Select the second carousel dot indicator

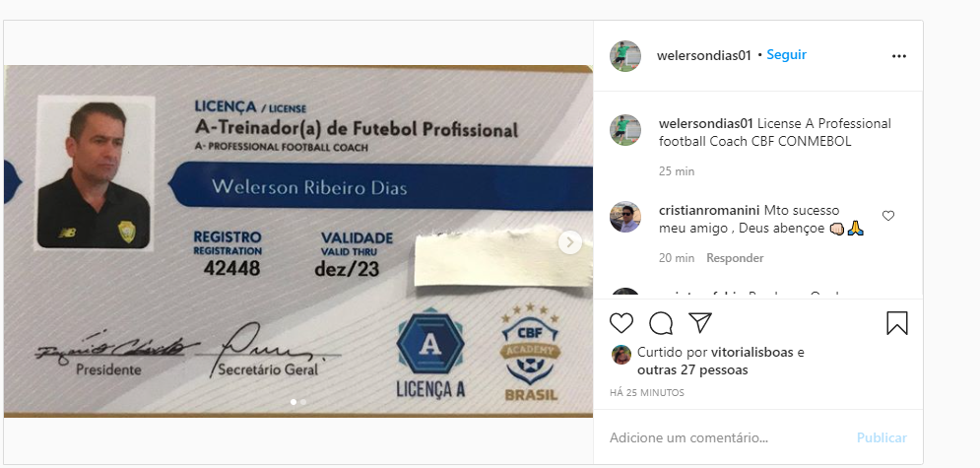tap(303, 402)
